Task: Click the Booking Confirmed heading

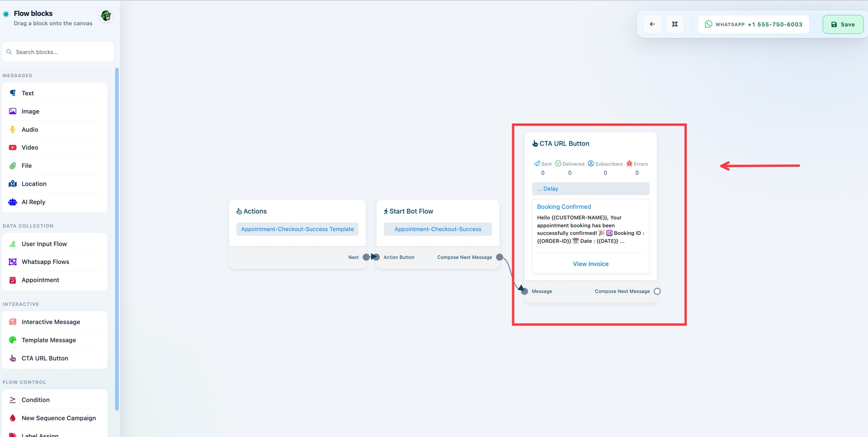Action: pos(564,207)
